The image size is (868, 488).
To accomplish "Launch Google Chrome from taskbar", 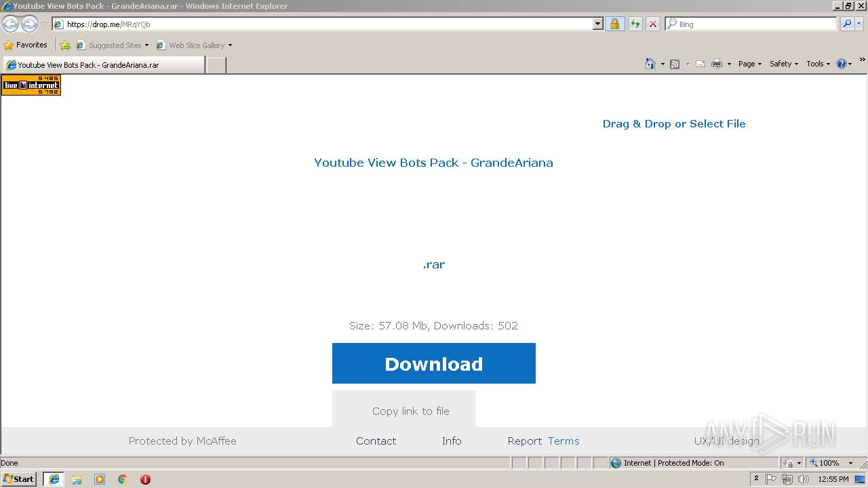I will tap(123, 479).
